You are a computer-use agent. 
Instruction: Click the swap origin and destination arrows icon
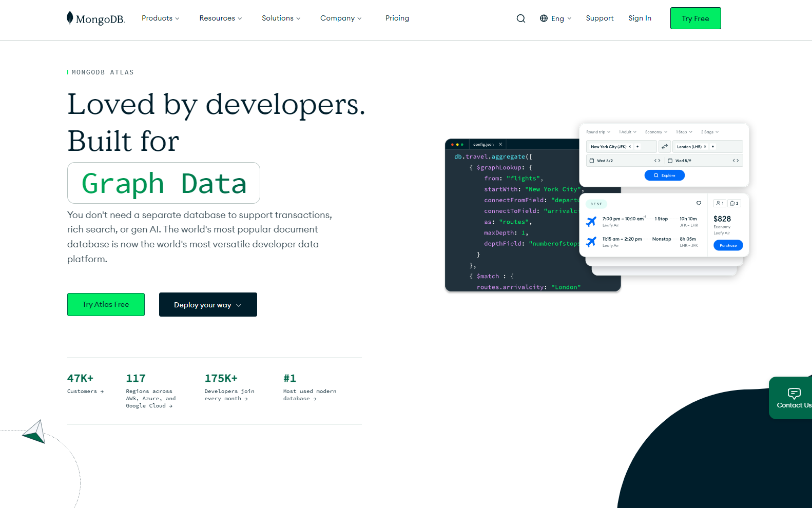click(x=665, y=147)
